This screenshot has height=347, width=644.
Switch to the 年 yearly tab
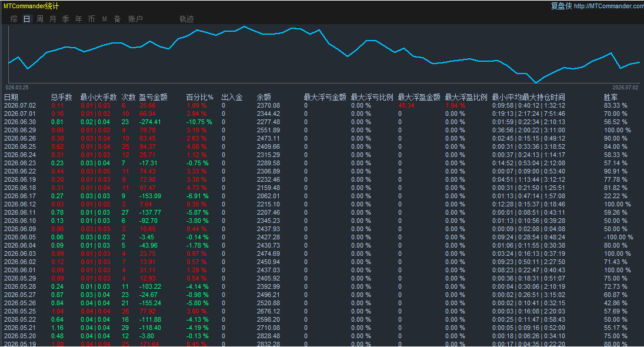pyautogui.click(x=78, y=19)
